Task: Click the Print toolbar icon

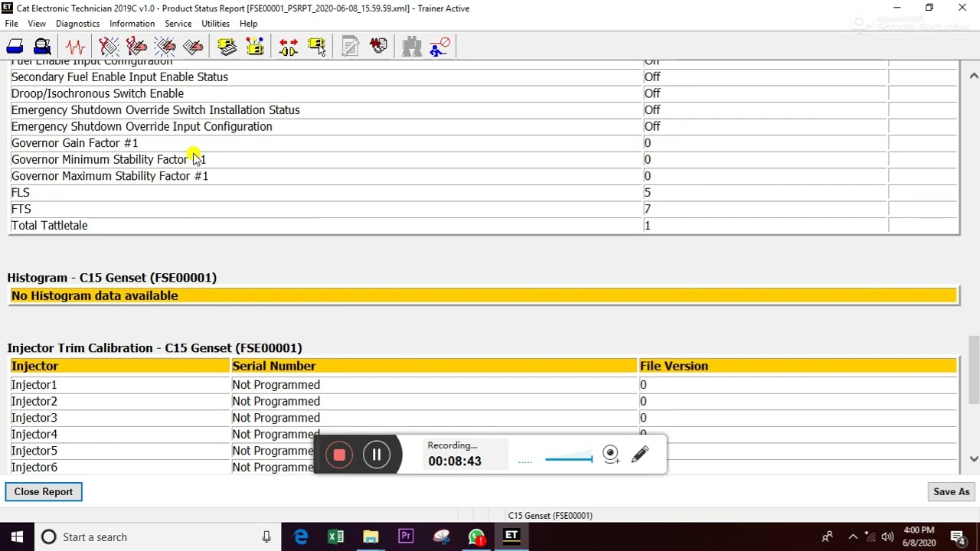Action: 15,47
